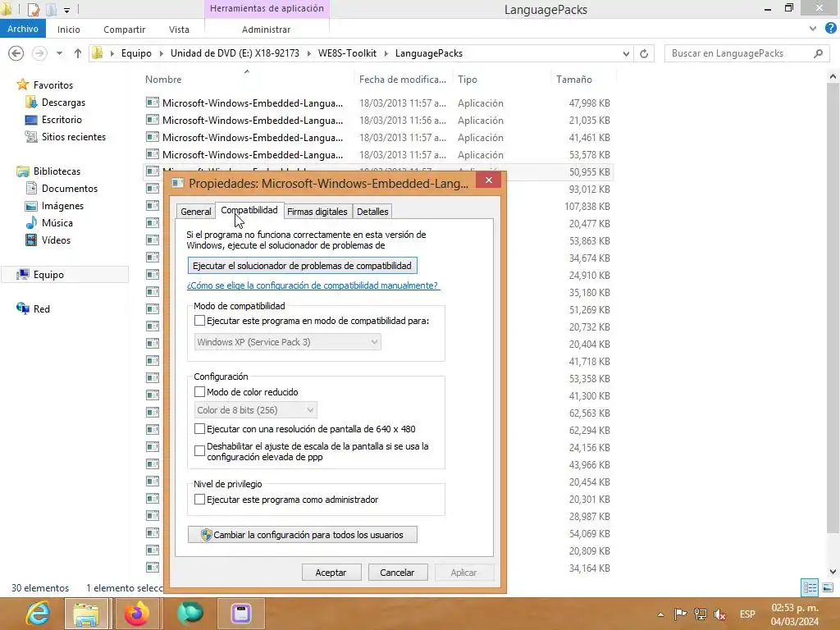This screenshot has height=630, width=840.
Task: Expand breadcrumb arrow after WE8S-Toolkit
Action: tap(386, 53)
